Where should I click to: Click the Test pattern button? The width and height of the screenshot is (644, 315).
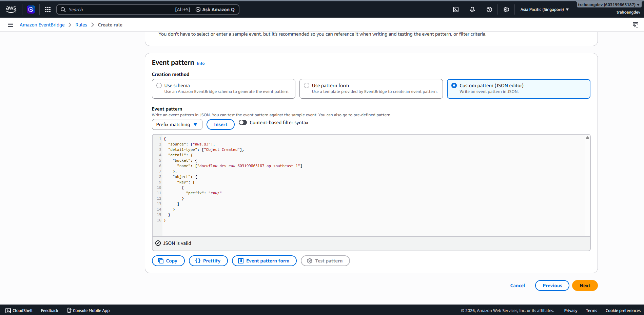[325, 261]
